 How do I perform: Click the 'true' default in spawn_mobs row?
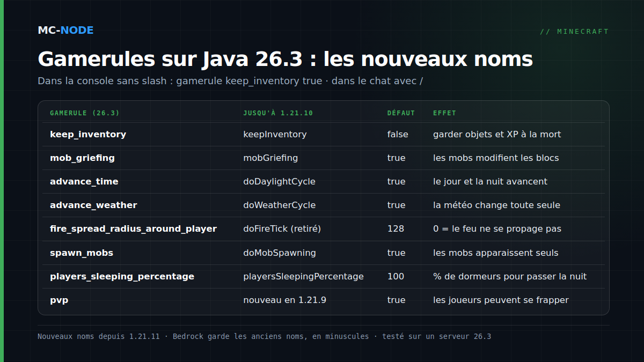397,253
